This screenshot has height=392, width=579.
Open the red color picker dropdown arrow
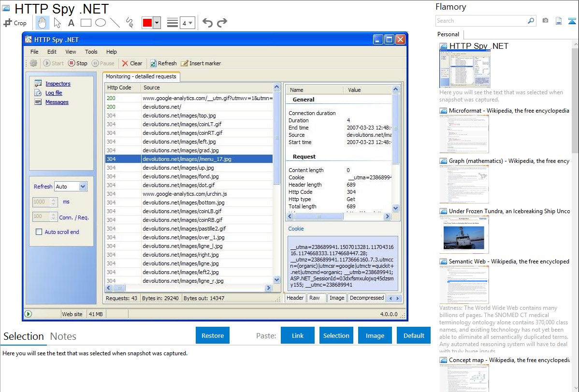[x=157, y=23]
